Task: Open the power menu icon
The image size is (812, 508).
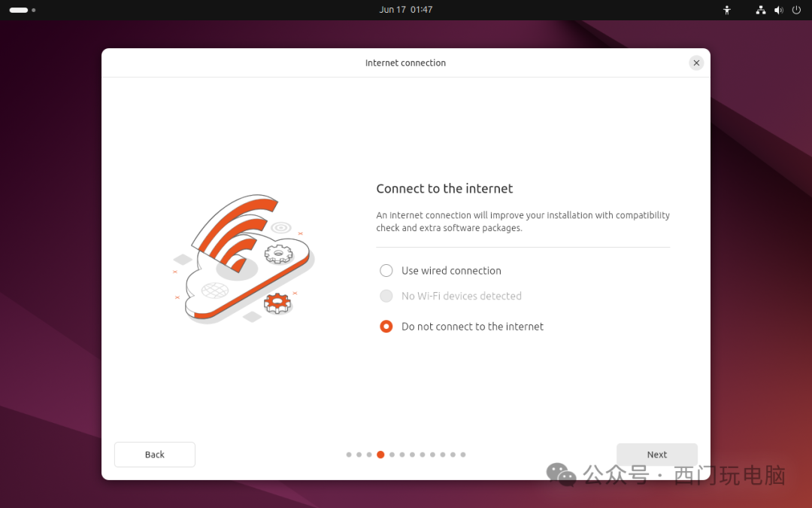Action: [796, 10]
